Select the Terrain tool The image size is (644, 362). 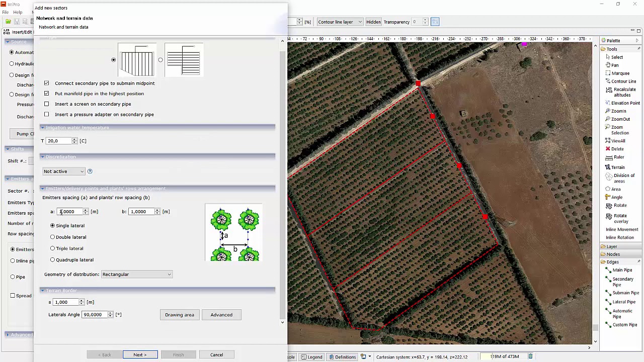coord(617,167)
